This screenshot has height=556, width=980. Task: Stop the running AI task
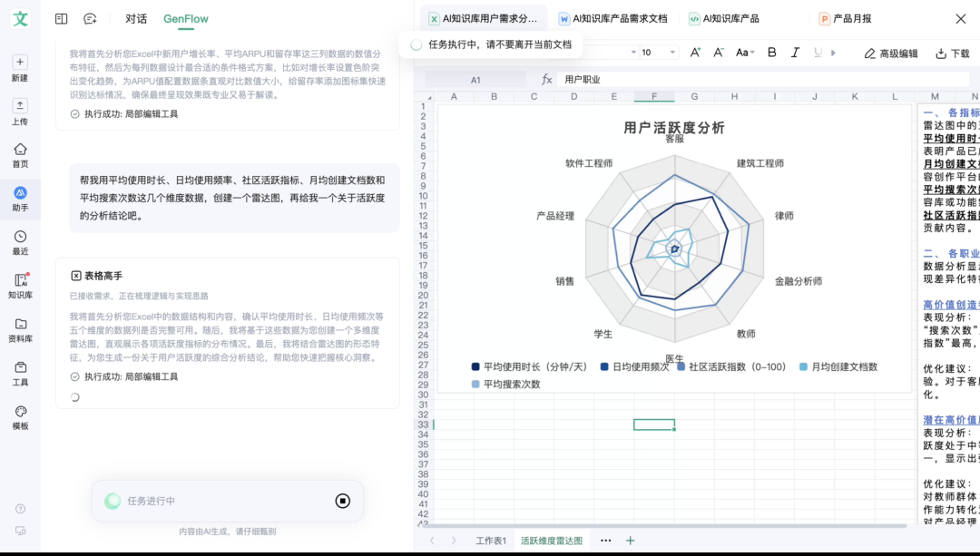341,501
